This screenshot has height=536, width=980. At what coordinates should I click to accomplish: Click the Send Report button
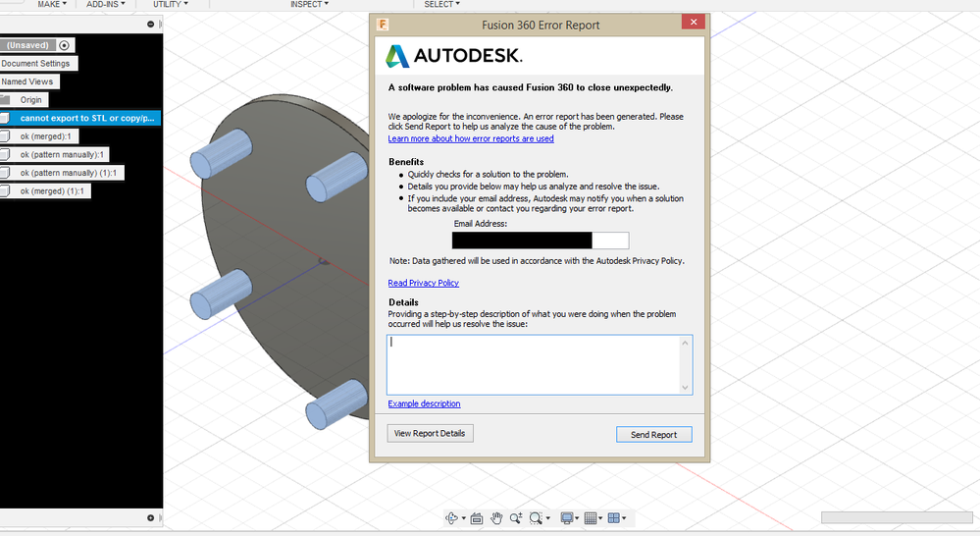pyautogui.click(x=653, y=435)
